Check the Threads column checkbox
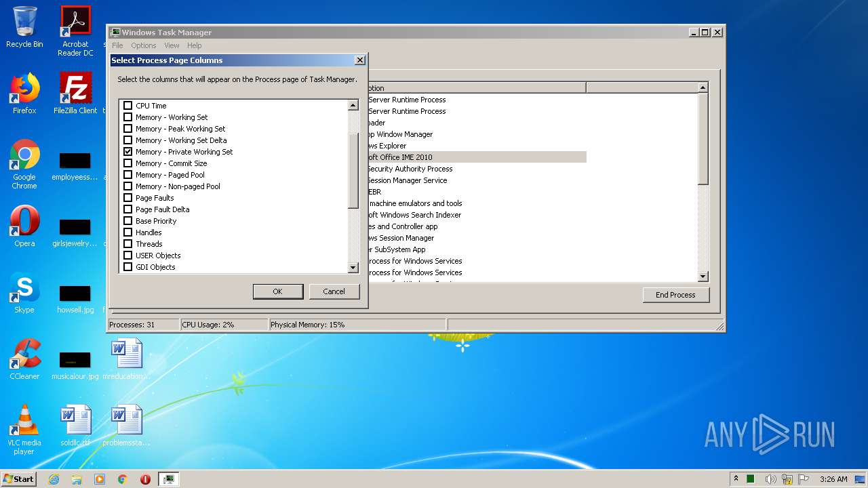 (x=127, y=244)
